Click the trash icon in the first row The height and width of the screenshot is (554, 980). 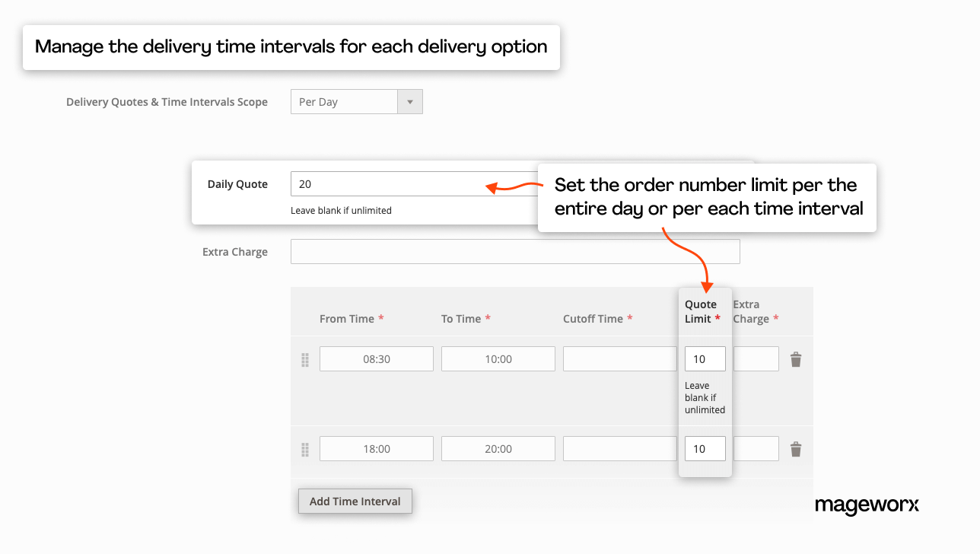[795, 358]
